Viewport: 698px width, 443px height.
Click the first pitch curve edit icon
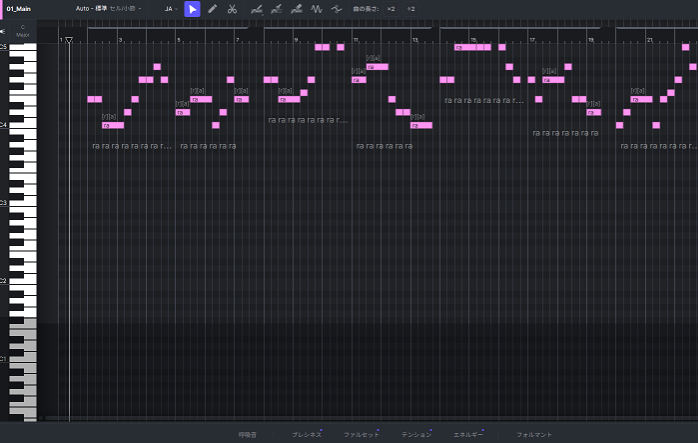click(x=257, y=9)
